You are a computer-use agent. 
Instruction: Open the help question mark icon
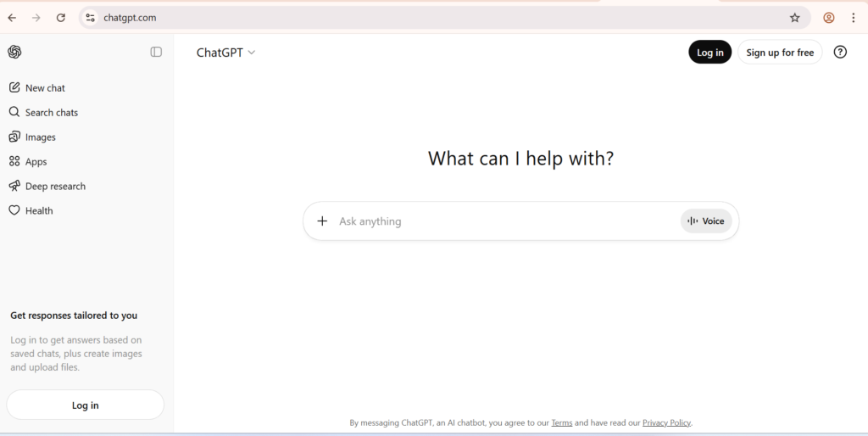tap(840, 52)
